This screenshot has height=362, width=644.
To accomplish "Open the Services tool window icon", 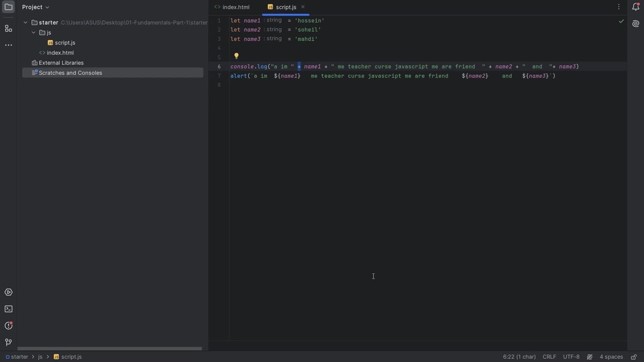I will coord(9,293).
